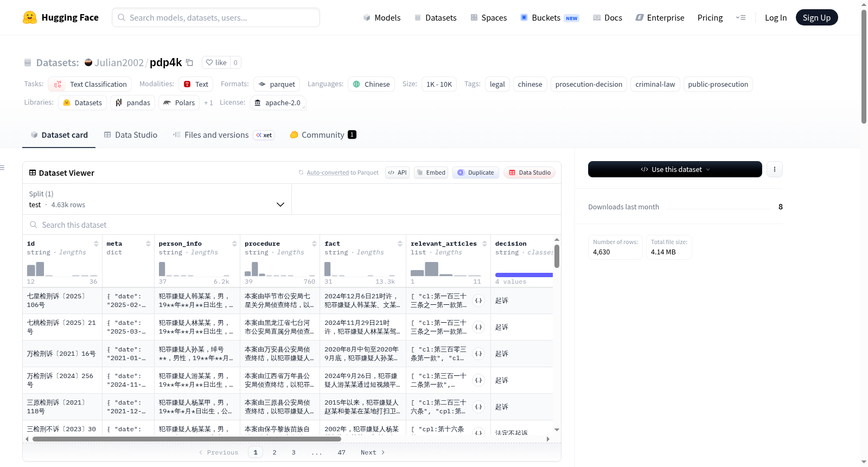Click the pandas library tag
Image resolution: width=868 pixels, height=467 pixels.
[133, 103]
